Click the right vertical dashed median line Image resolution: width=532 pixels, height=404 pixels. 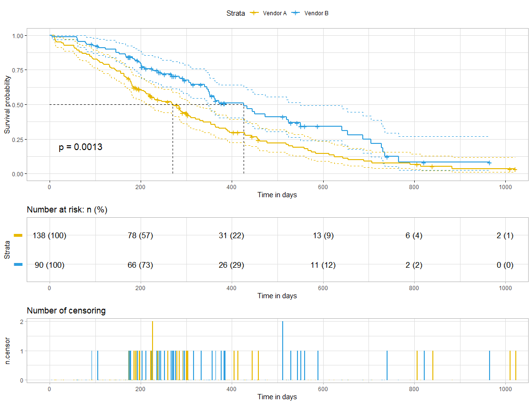[x=244, y=143]
